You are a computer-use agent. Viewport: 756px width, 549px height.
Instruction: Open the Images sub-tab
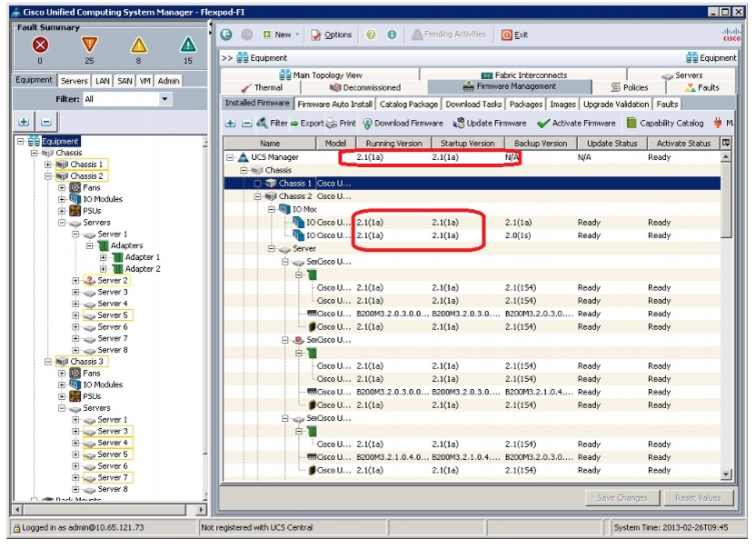(x=562, y=105)
